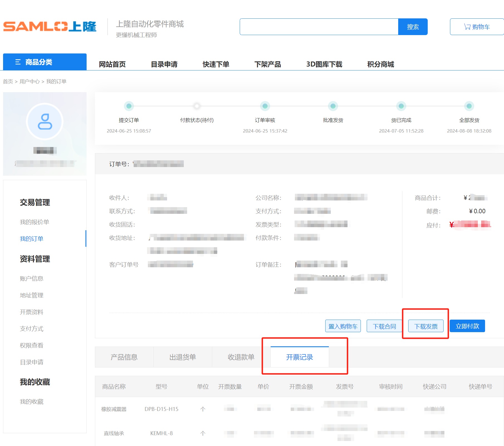Click the SAMLO 上隆 logo
This screenshot has height=446, width=504.
[x=50, y=27]
